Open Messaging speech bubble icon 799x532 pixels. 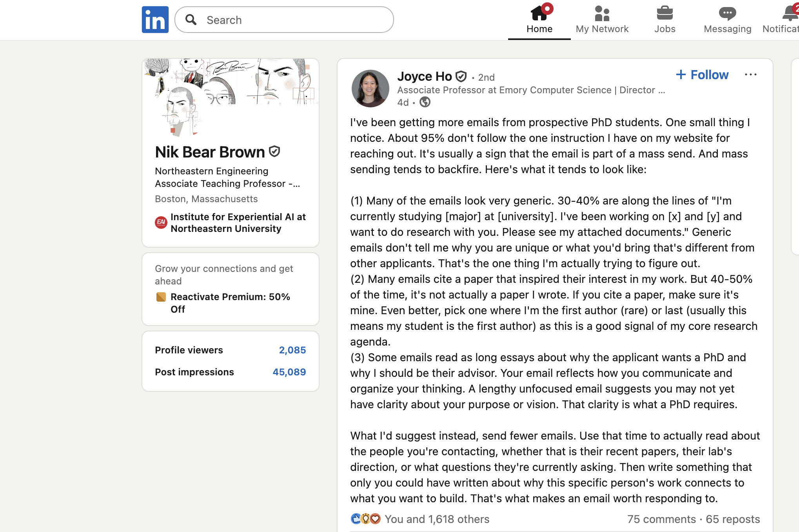(x=727, y=13)
